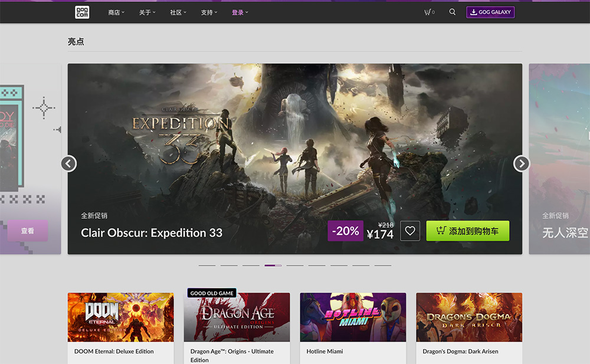Expand the 关于 about dropdown
Screen dimensions: 590x364
pos(147,12)
